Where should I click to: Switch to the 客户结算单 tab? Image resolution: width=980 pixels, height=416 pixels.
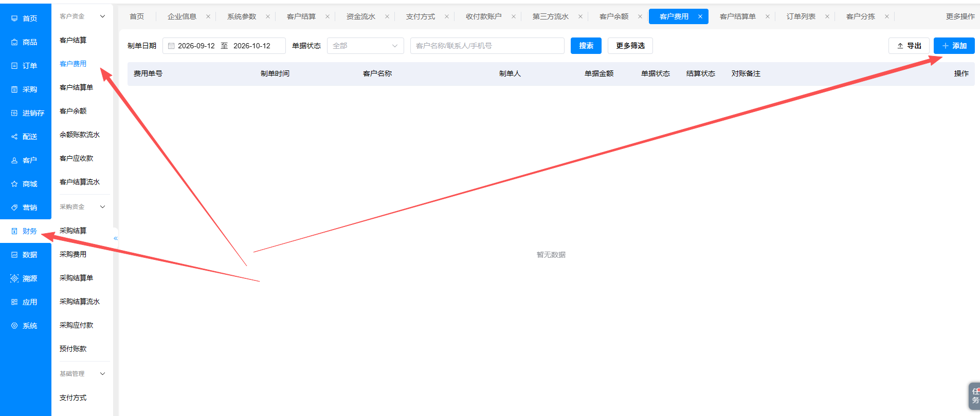(x=738, y=16)
